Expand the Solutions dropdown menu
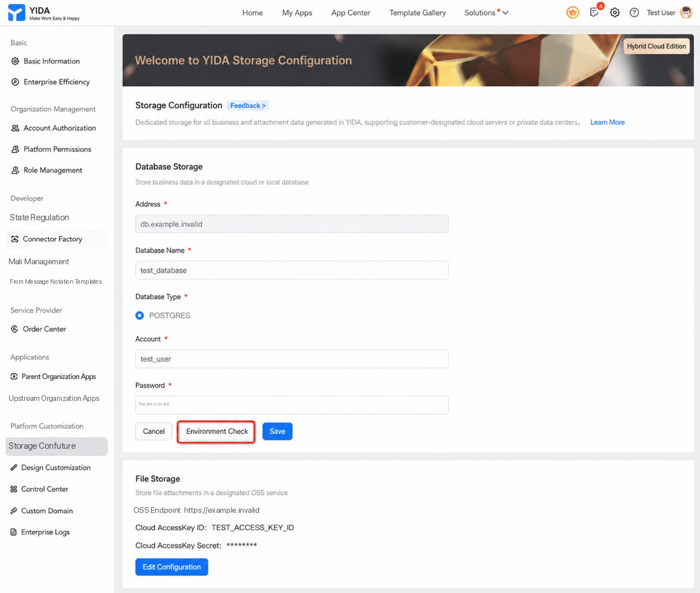The image size is (700, 593). pos(486,13)
